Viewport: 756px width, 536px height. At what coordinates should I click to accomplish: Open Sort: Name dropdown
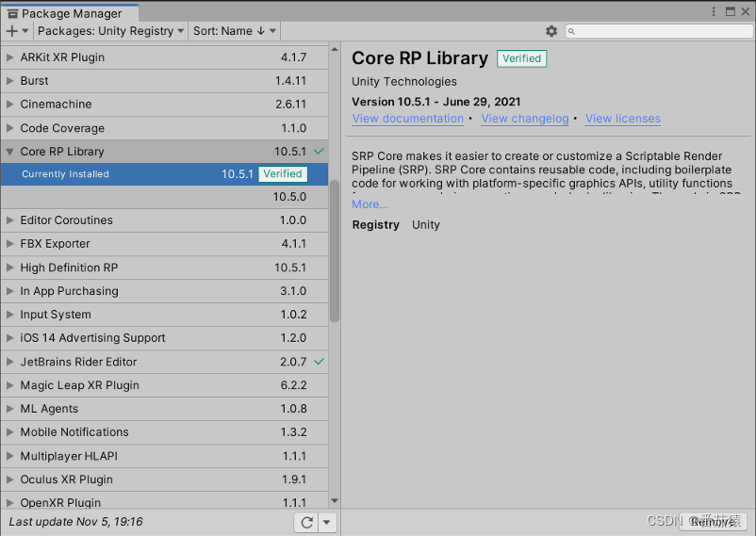(x=235, y=31)
